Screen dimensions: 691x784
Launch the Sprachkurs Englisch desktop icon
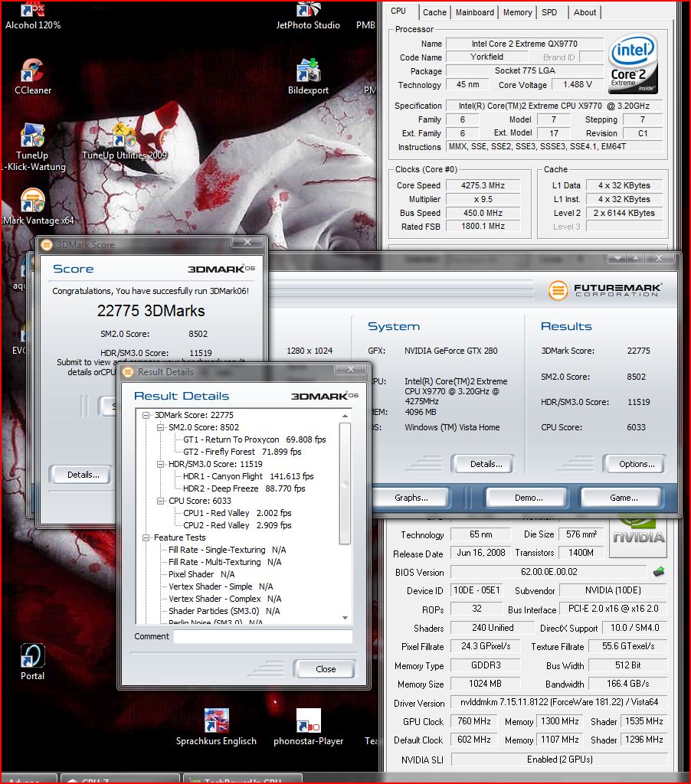tap(216, 727)
